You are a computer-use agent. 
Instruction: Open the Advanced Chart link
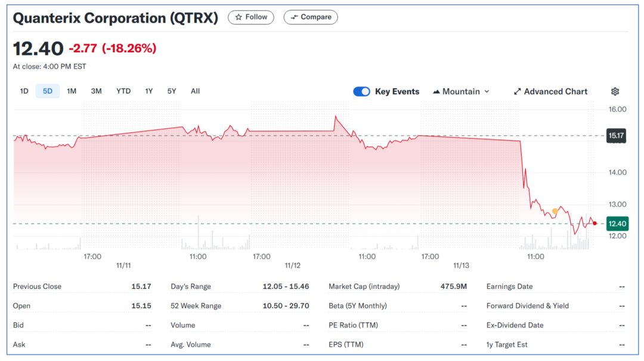555,92
